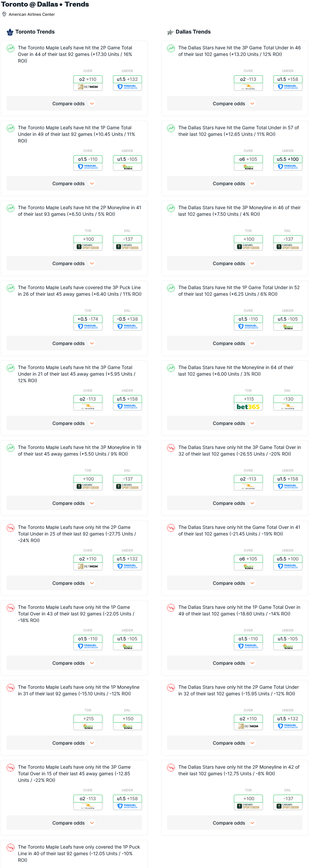Click the Dallas Stars logo icon
The image size is (309, 868).
coord(170,32)
